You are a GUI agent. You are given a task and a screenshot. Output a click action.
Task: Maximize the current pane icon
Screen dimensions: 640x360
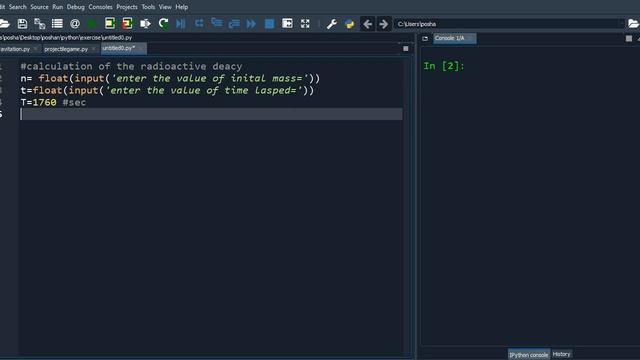coord(287,24)
